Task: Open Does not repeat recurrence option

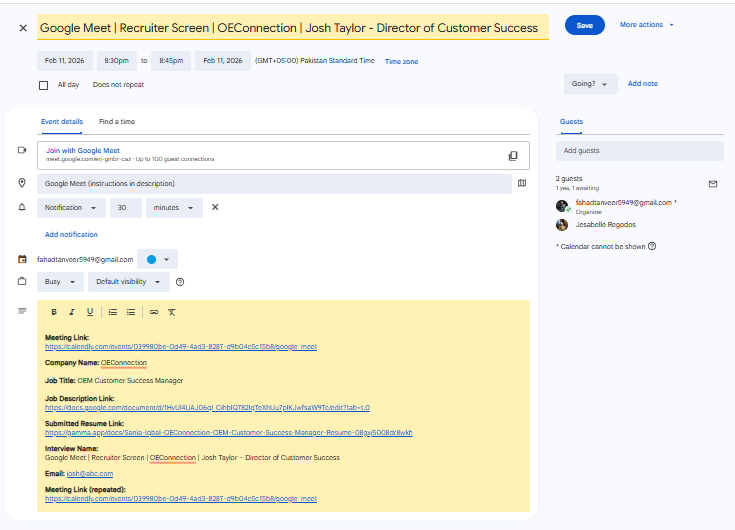Action: [x=118, y=85]
